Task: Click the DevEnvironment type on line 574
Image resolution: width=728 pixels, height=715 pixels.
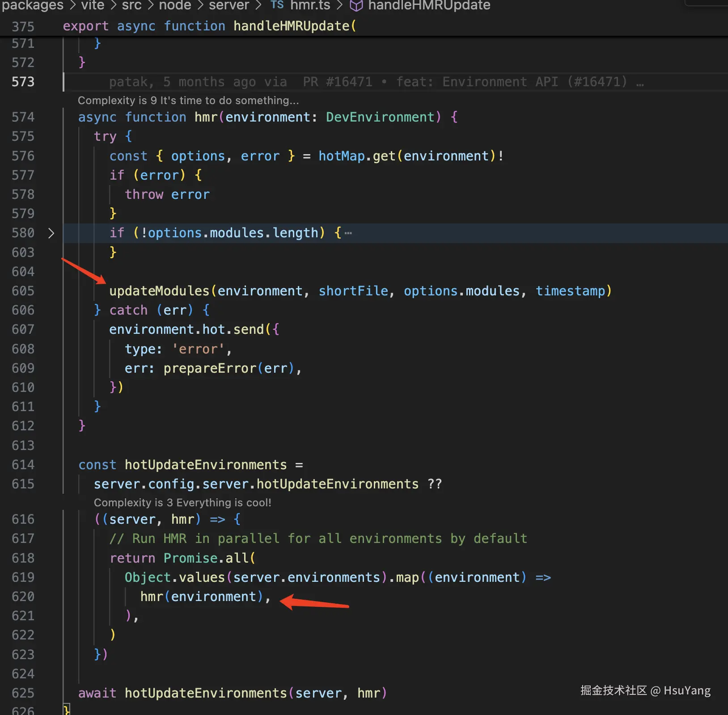Action: tap(380, 117)
